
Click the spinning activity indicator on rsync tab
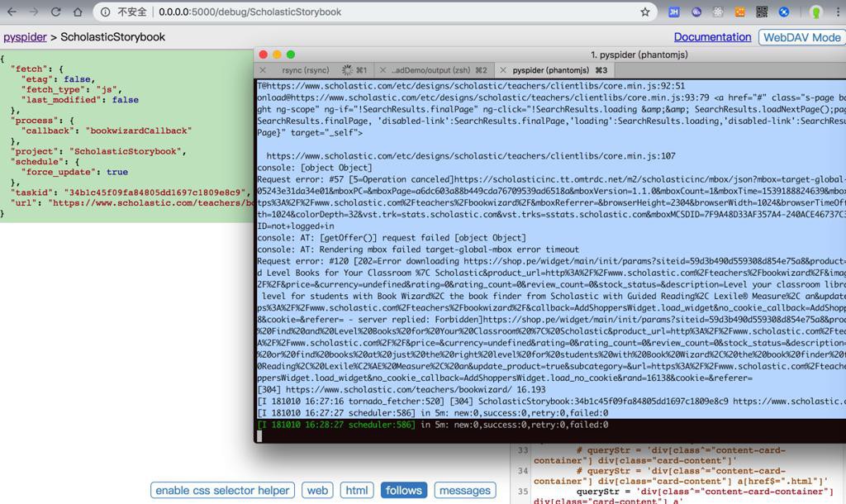(x=347, y=70)
